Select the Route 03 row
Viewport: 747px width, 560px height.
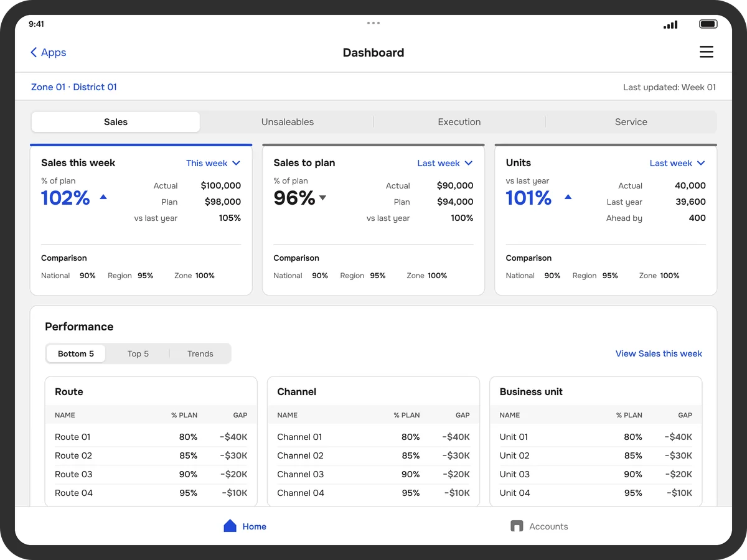pyautogui.click(x=151, y=474)
